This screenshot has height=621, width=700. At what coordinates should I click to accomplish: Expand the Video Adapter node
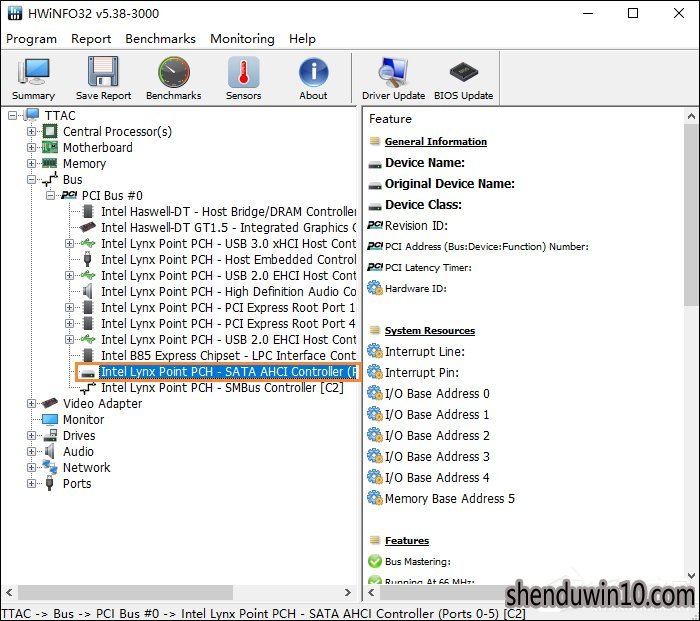point(31,404)
